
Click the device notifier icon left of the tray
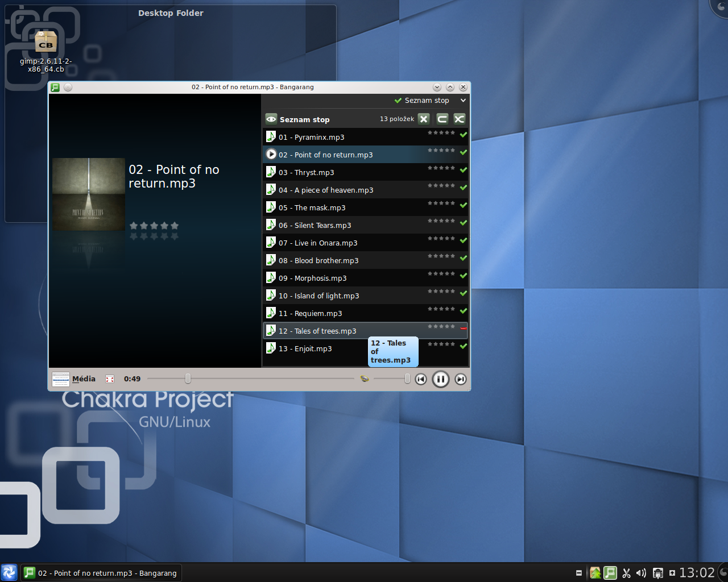click(x=579, y=573)
